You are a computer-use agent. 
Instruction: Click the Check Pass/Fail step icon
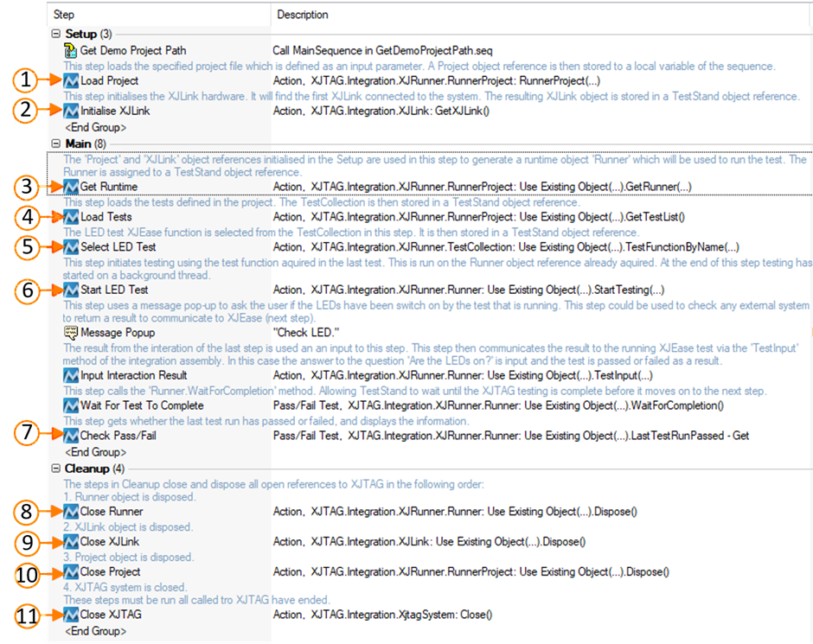pyautogui.click(x=71, y=436)
